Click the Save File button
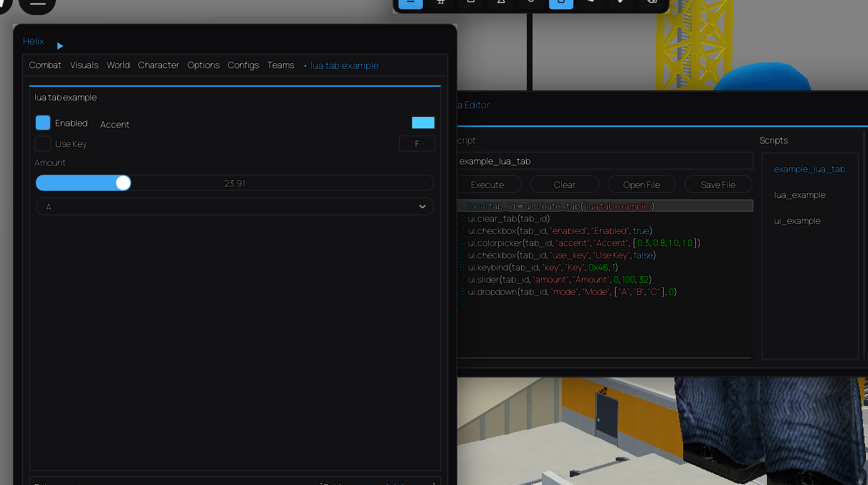This screenshot has width=868, height=485. 718,184
